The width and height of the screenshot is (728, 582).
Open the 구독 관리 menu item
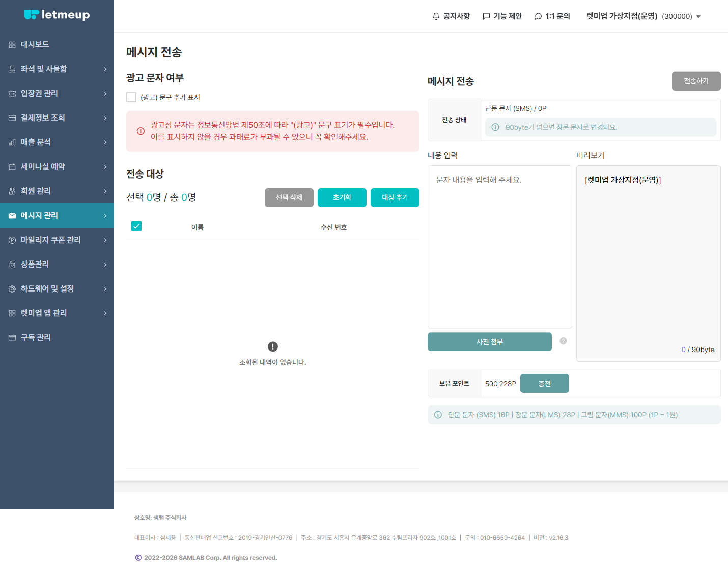[57, 338]
